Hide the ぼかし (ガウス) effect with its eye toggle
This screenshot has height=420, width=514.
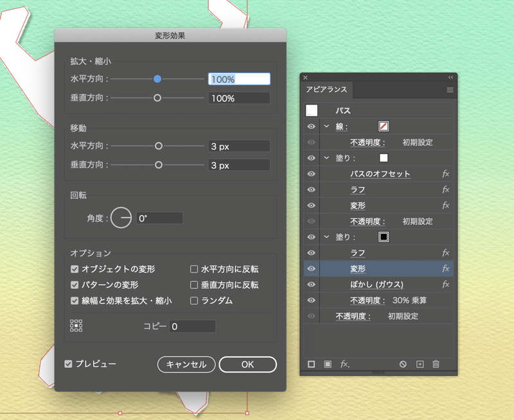click(311, 284)
